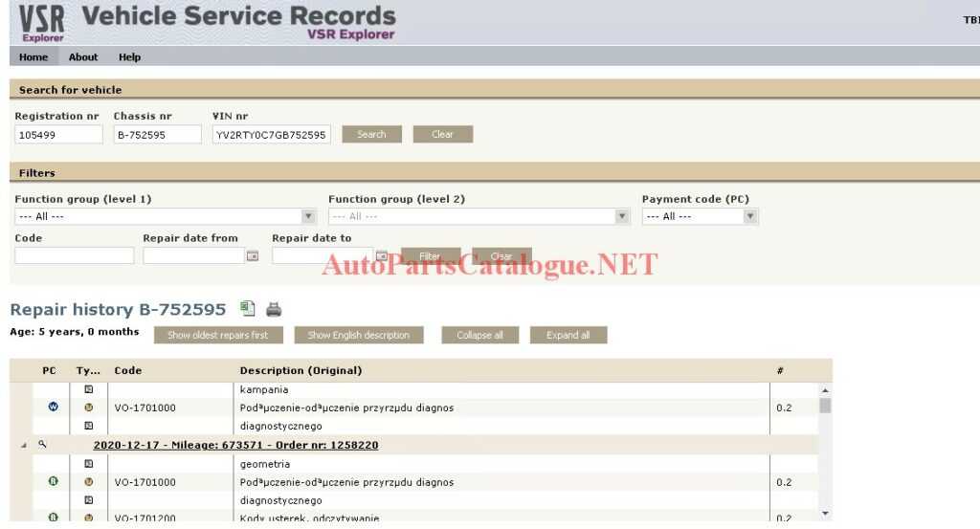Image resolution: width=980 pixels, height=529 pixels.
Task: Click Collapse all button
Action: [x=479, y=335]
